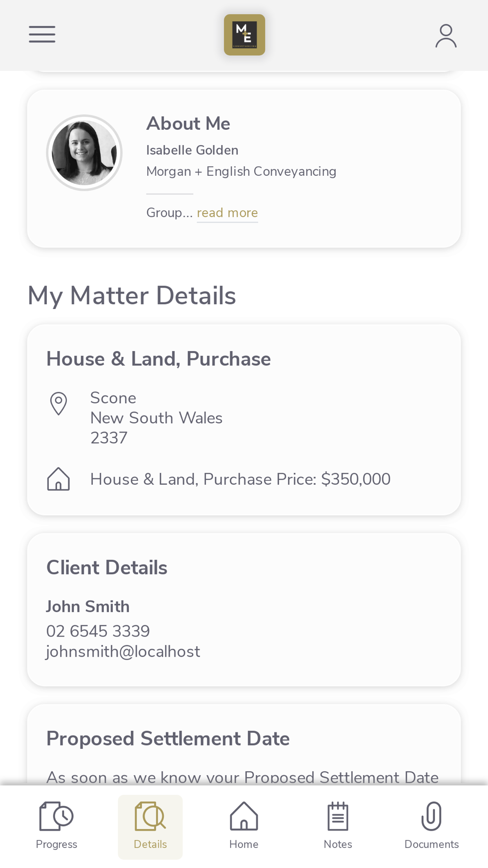The width and height of the screenshot is (488, 868).
Task: Open the user profile icon
Action: [446, 36]
